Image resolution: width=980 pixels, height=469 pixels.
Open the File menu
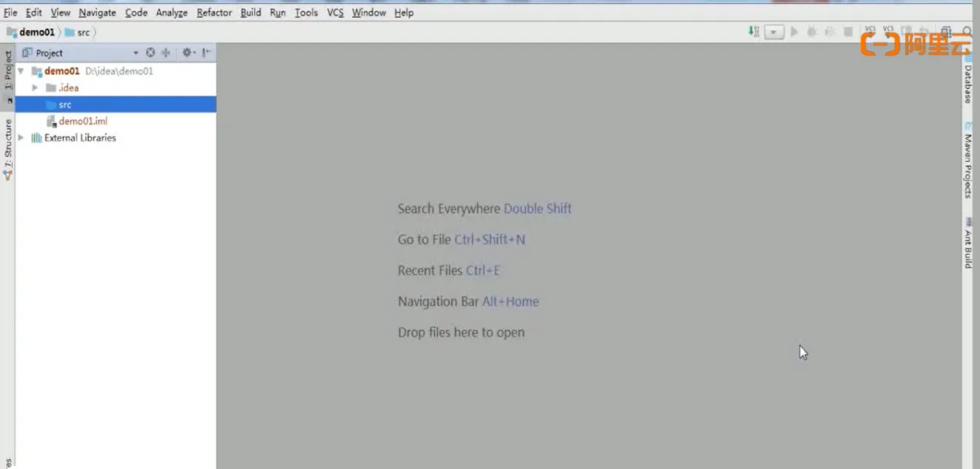click(11, 12)
